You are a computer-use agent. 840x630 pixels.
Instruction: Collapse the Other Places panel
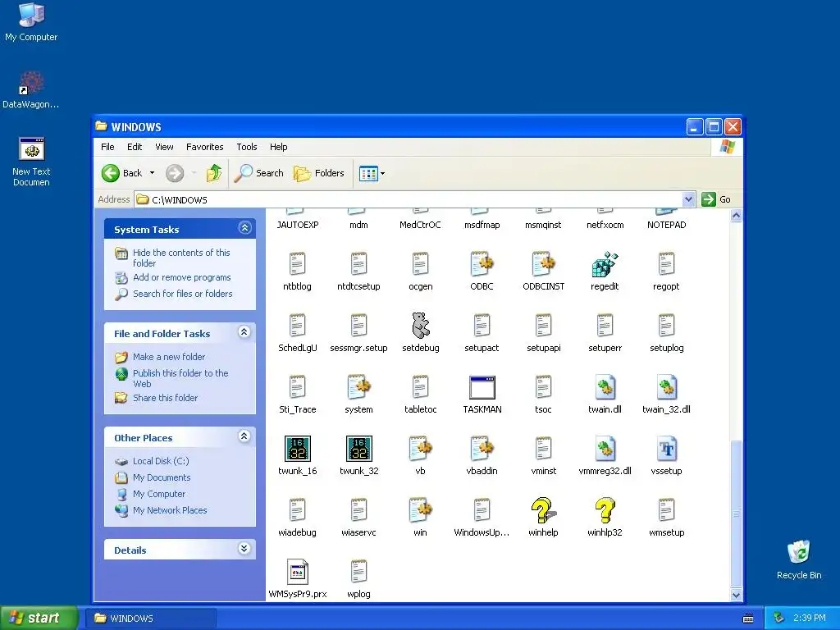coord(244,436)
